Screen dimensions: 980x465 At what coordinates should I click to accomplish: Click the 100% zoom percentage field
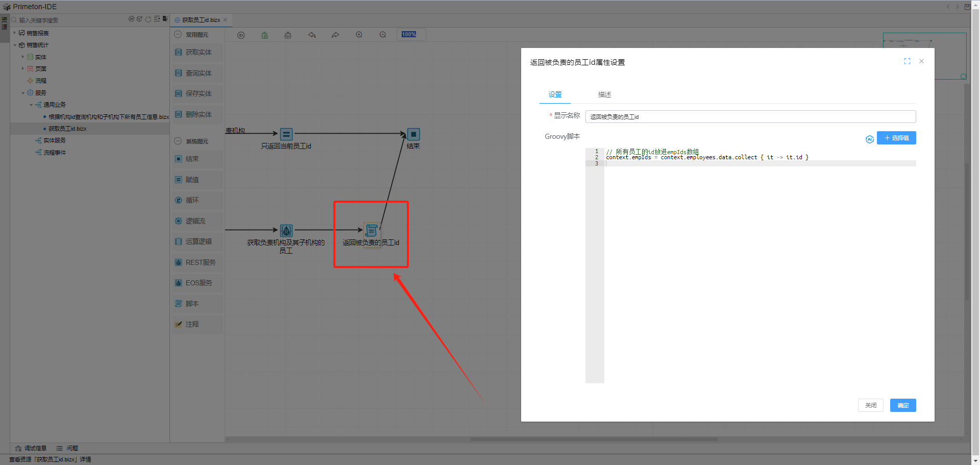(x=409, y=35)
